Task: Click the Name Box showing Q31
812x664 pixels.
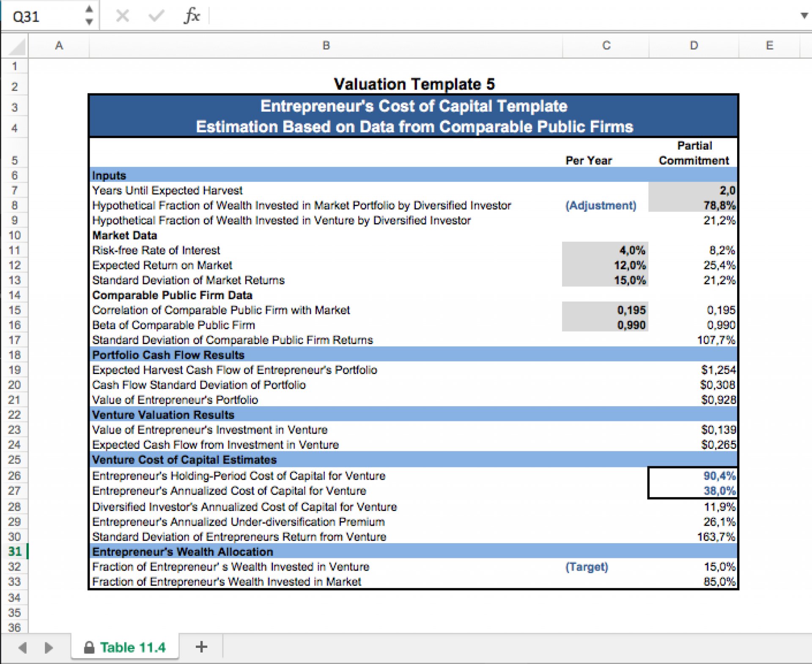Action: pyautogui.click(x=42, y=16)
